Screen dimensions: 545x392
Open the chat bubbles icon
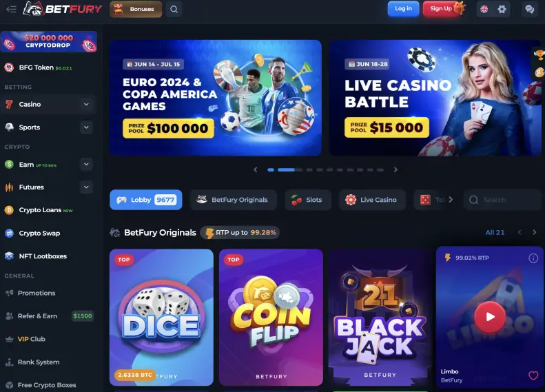(x=529, y=9)
